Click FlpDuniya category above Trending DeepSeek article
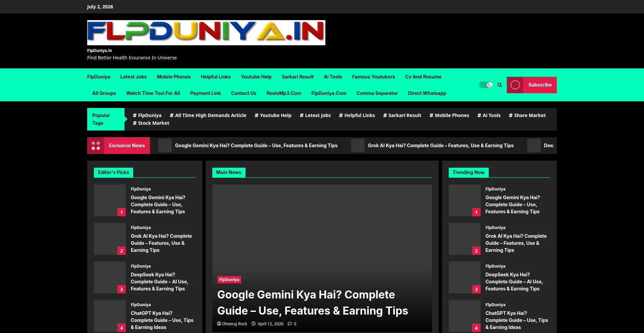The width and height of the screenshot is (644, 333). (495, 266)
